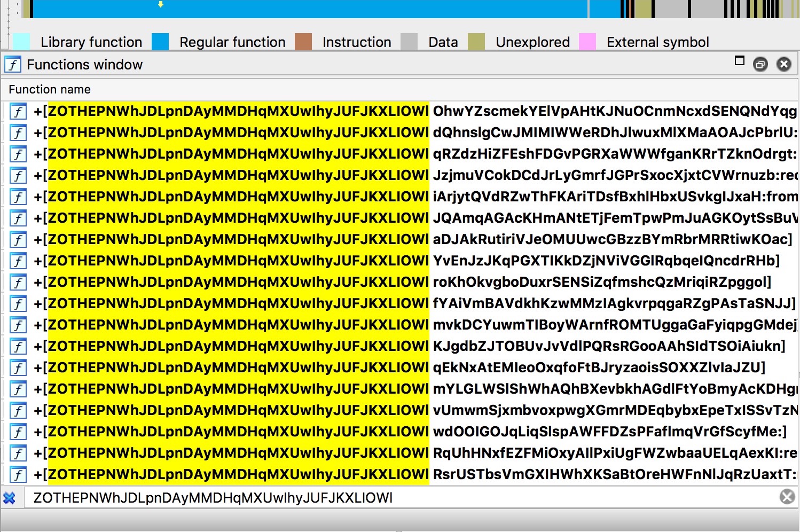Click the Data gray legend swatch
Screen dimensions: 800x532
click(x=409, y=42)
